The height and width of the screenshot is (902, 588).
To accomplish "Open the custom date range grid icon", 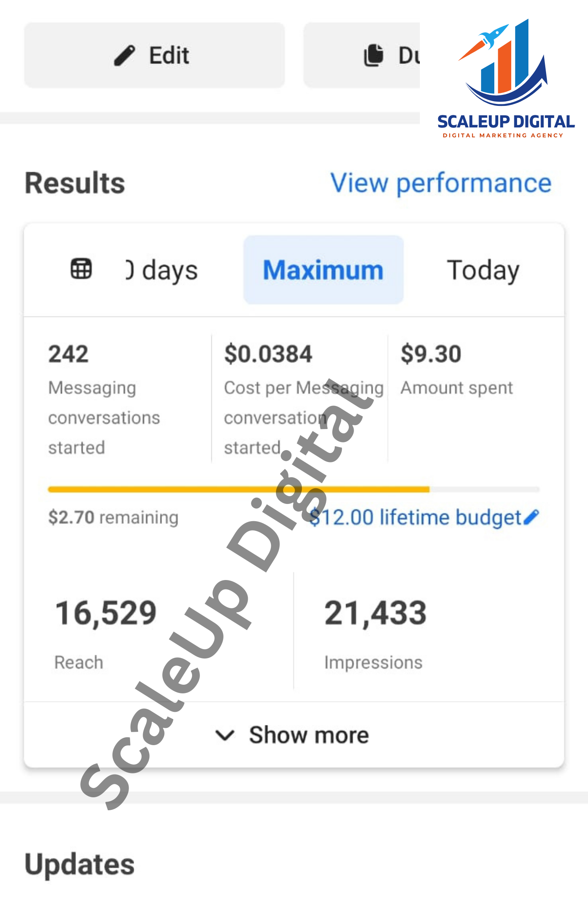I will point(81,269).
